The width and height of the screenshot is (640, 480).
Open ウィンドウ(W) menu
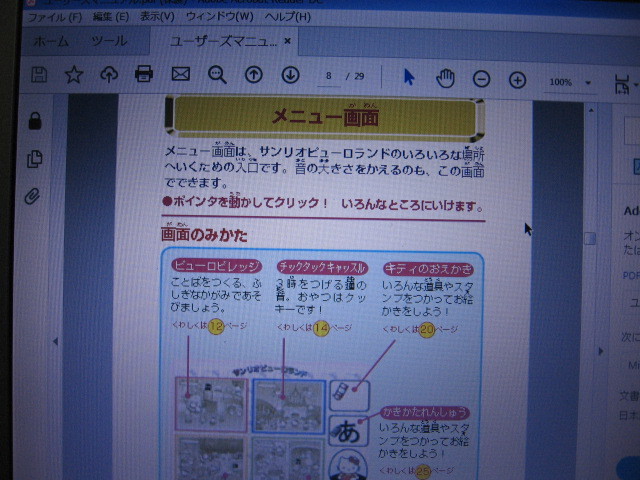point(220,17)
